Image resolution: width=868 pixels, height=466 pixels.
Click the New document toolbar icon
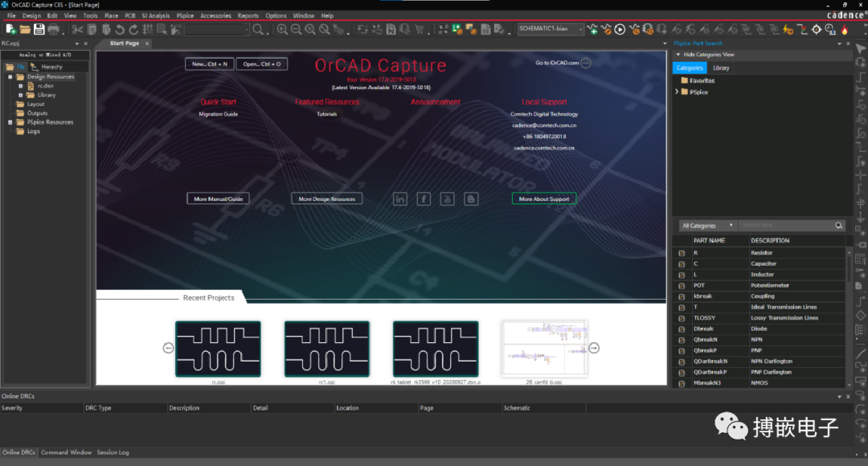(10, 30)
